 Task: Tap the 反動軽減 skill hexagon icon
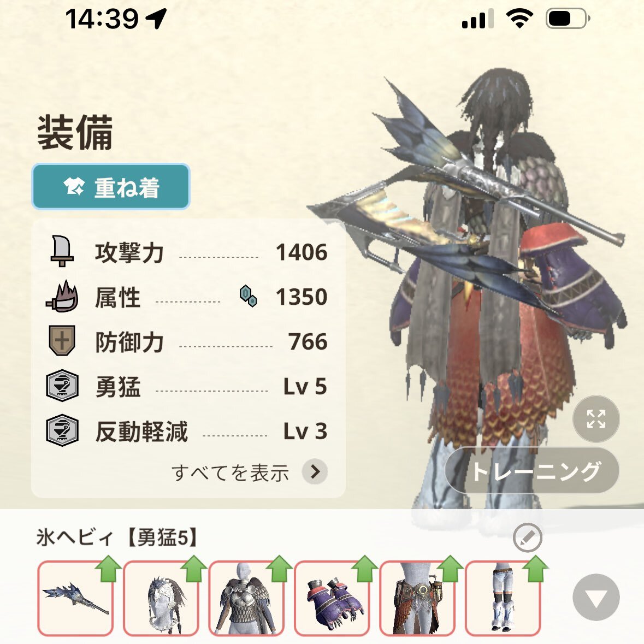(x=62, y=430)
